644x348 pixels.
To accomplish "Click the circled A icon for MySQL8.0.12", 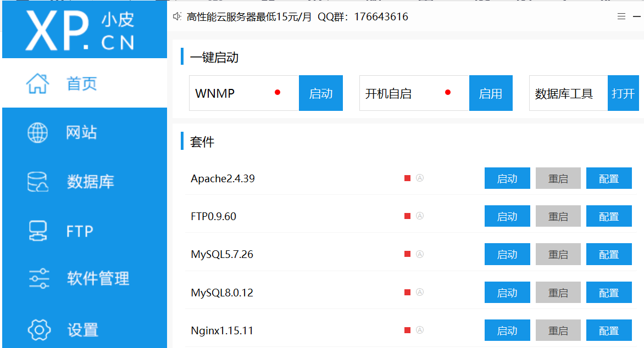I will [420, 292].
